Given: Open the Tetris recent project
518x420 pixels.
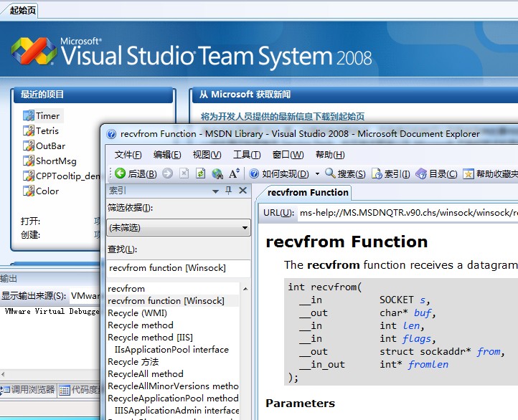Looking at the screenshot, I should coord(47,131).
